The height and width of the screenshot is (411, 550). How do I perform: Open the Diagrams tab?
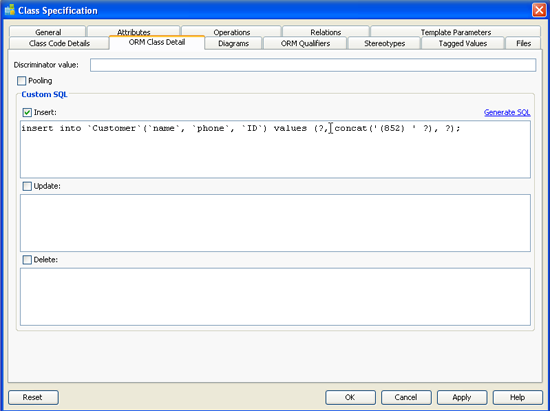[x=233, y=43]
